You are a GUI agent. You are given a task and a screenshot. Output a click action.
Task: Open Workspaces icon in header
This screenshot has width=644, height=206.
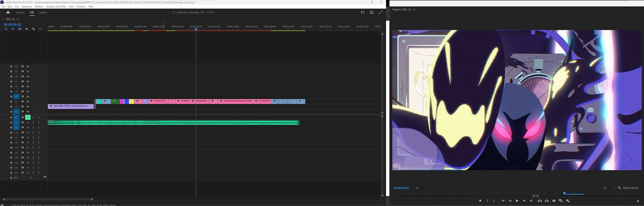tap(363, 12)
